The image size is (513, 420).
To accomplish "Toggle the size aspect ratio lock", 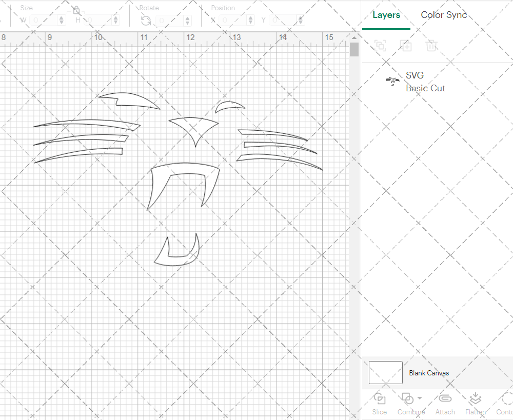I will pyautogui.click(x=76, y=10).
